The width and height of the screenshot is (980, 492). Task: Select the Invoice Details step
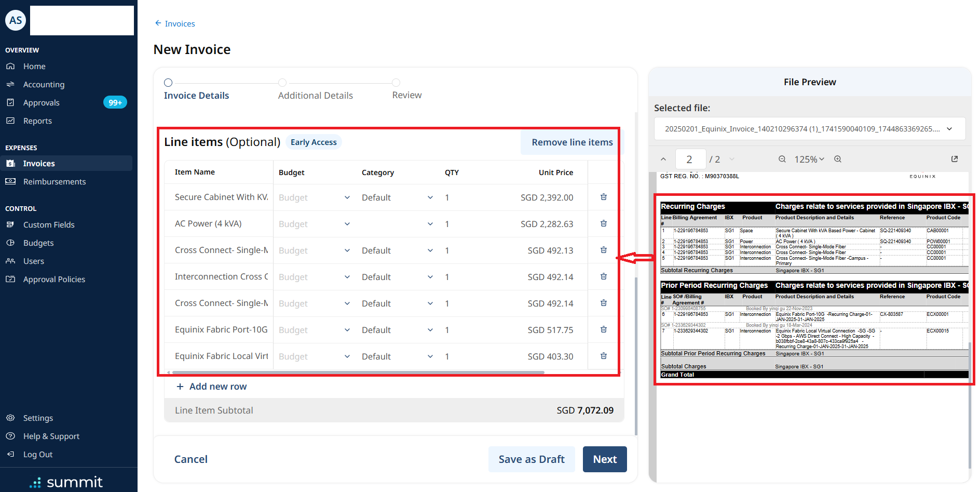coord(196,96)
